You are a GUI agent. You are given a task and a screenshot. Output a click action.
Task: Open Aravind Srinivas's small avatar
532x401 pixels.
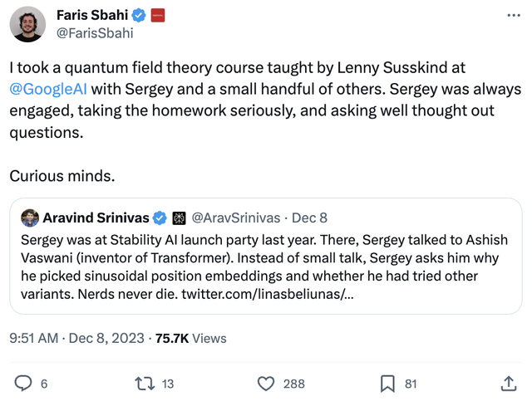[29, 218]
